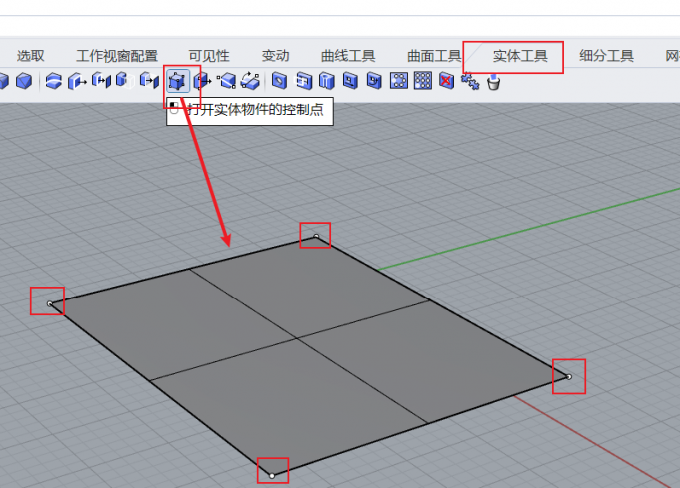680x488 pixels.
Task: Click the solid points on icon
Action: 177,81
